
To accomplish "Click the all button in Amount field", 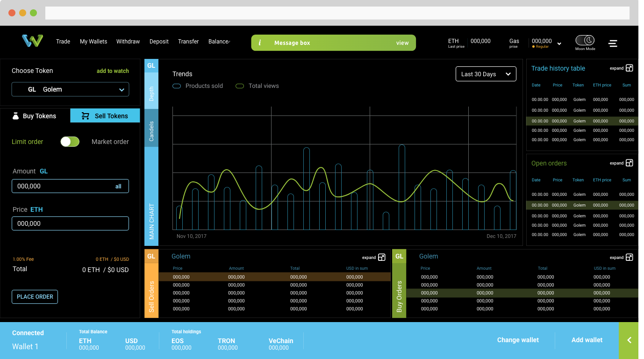I will coord(118,187).
